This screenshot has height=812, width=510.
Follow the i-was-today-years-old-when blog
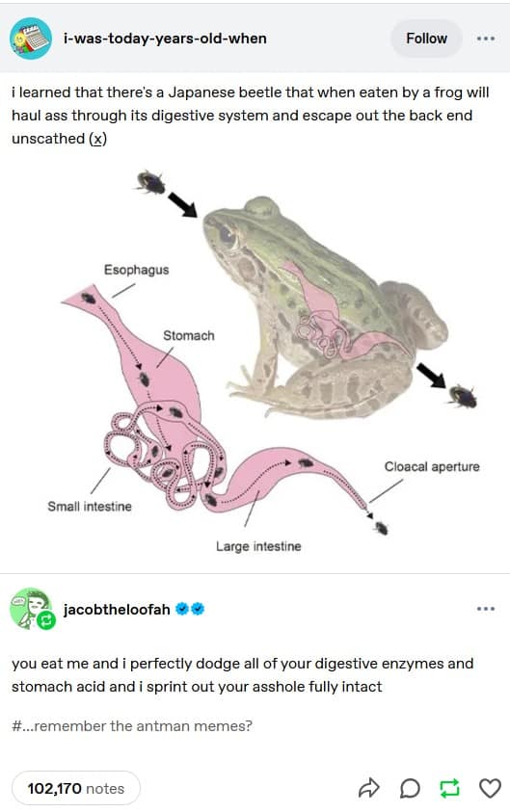click(426, 39)
